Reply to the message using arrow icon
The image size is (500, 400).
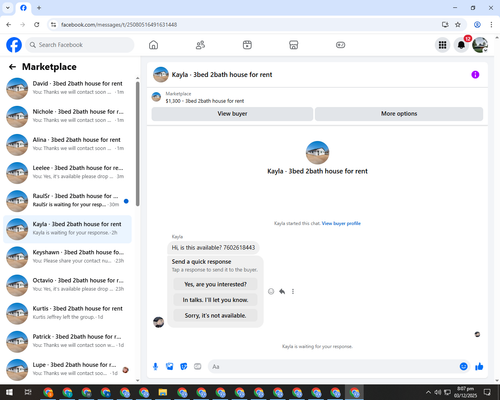coord(282,292)
